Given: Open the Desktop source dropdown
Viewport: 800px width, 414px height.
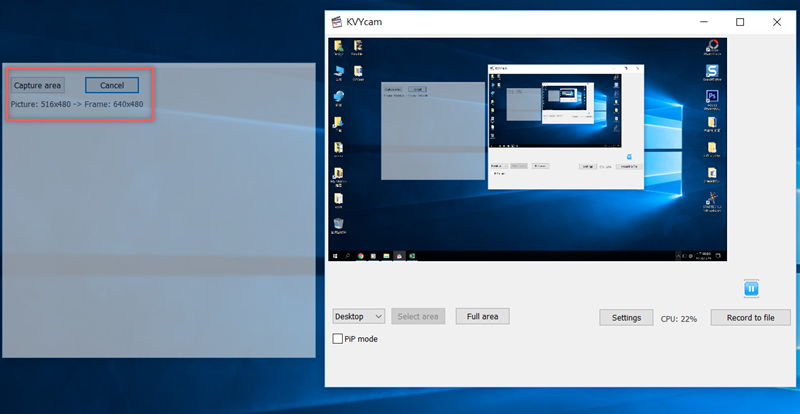Looking at the screenshot, I should point(359,316).
